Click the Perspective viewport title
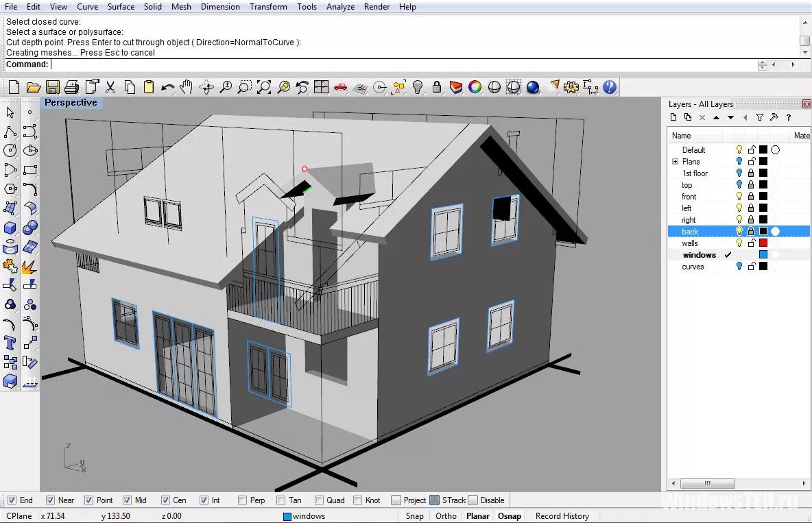The height and width of the screenshot is (523, 812). [x=71, y=103]
